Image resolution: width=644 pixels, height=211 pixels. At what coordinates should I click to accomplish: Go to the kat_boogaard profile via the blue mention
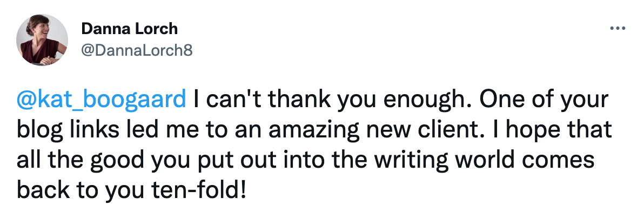102,101
